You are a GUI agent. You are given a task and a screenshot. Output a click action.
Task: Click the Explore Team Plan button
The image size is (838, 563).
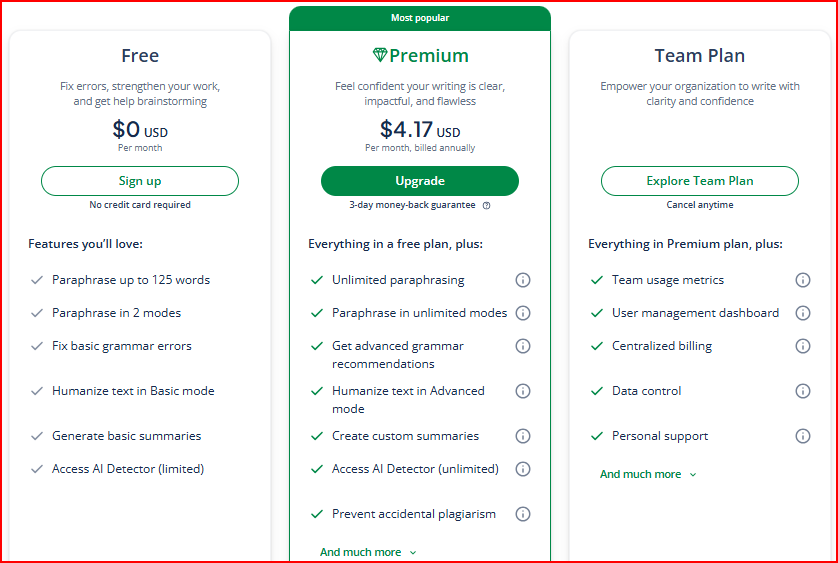700,181
